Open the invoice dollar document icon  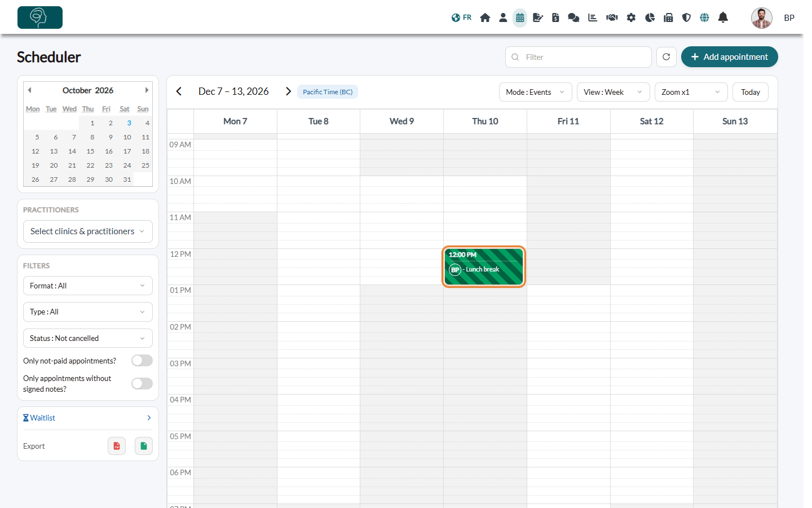click(x=555, y=17)
